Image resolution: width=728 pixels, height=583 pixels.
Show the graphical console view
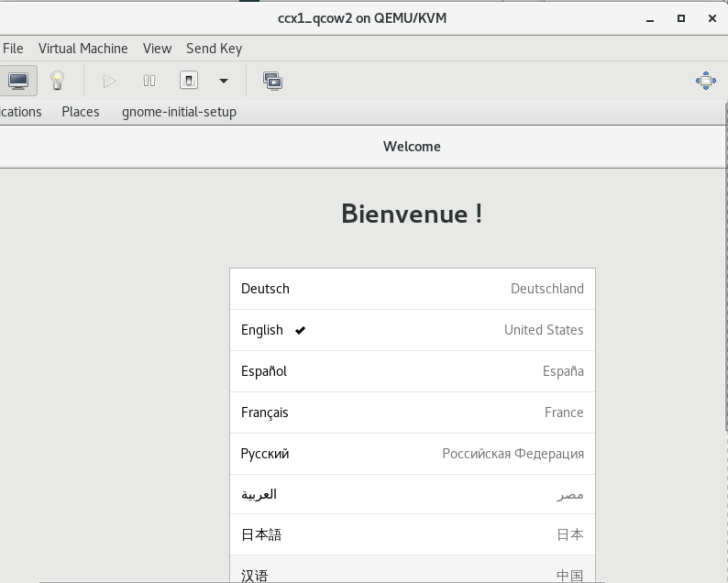18,81
